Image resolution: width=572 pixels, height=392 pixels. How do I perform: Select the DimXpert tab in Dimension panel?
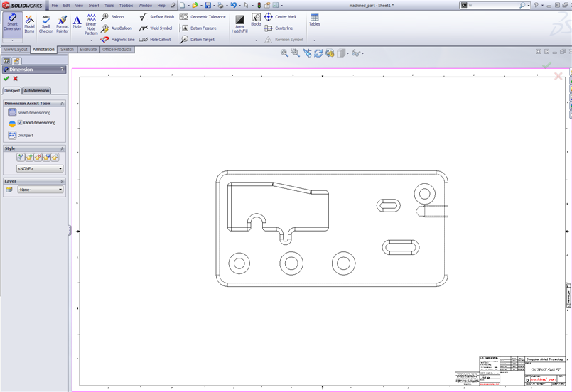pos(12,90)
